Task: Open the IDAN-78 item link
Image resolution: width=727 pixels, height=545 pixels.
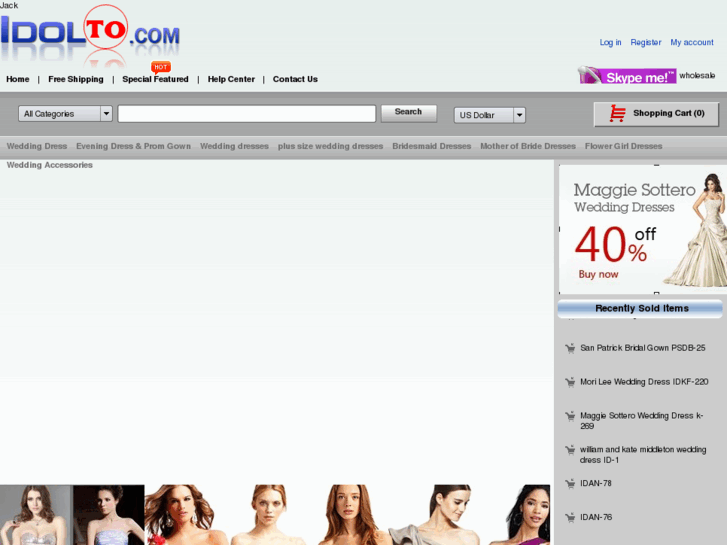Action: [x=596, y=483]
